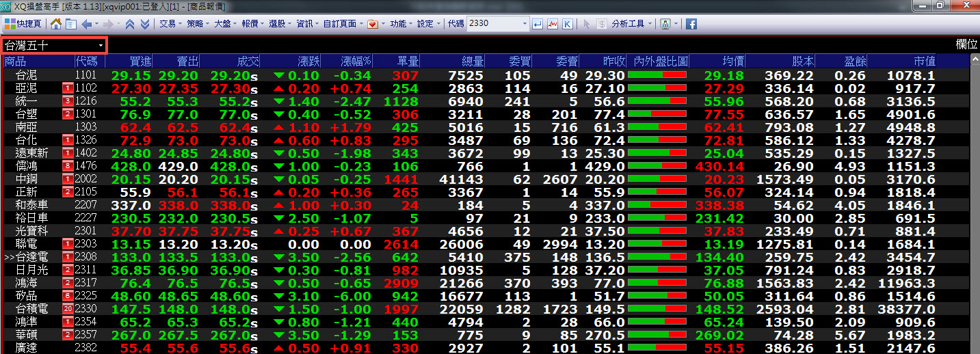
Task: Sort by the 總量 column header
Action: pyautogui.click(x=473, y=62)
